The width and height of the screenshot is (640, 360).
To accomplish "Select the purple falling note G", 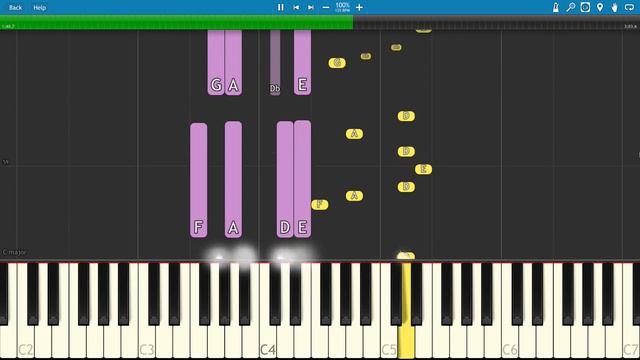I will coord(216,62).
